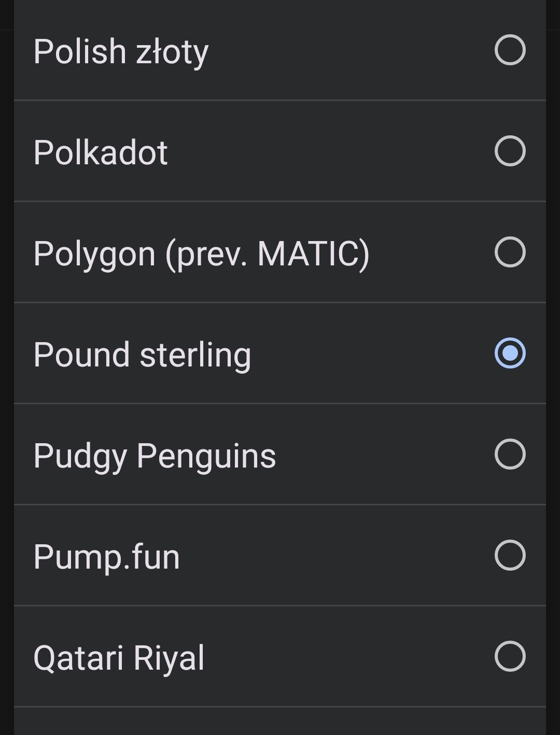Viewport: 560px width, 735px height.
Task: Tap the Polish złoty label text
Action: point(121,52)
